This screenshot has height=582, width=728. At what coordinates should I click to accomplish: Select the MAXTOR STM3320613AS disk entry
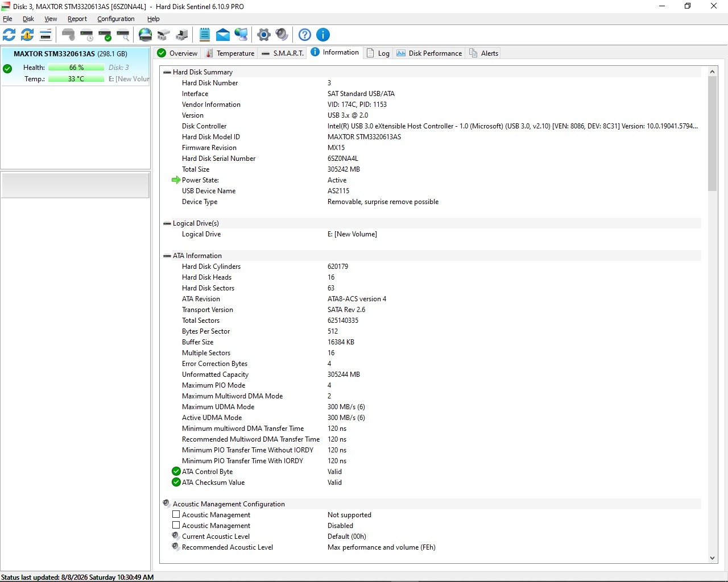76,66
